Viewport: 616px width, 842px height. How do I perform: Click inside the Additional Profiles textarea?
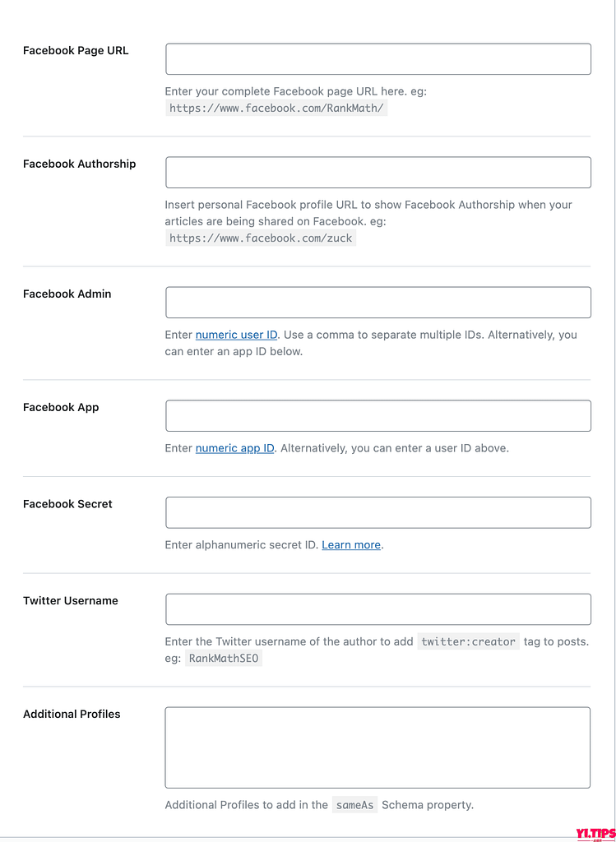377,747
